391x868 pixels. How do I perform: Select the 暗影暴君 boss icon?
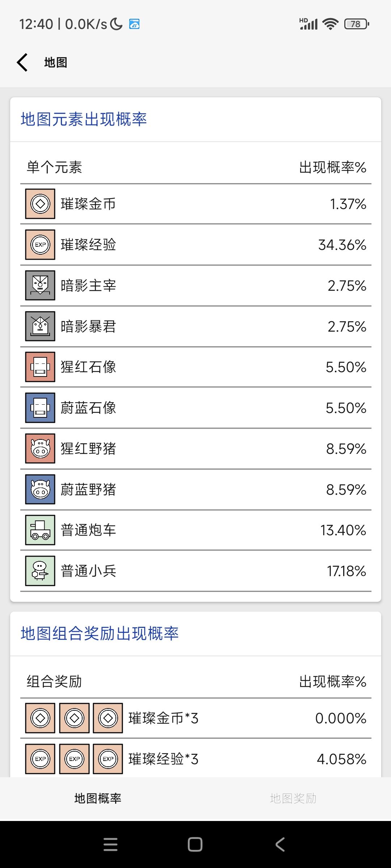[x=40, y=326]
